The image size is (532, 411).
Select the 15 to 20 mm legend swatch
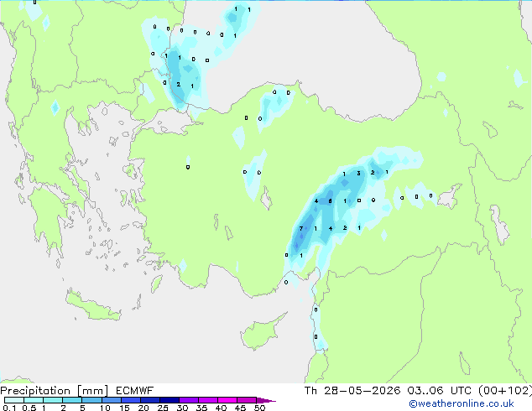click(x=130, y=400)
